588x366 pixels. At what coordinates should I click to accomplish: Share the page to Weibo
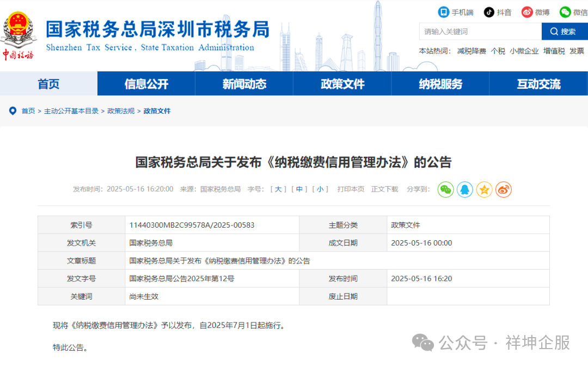(503, 190)
